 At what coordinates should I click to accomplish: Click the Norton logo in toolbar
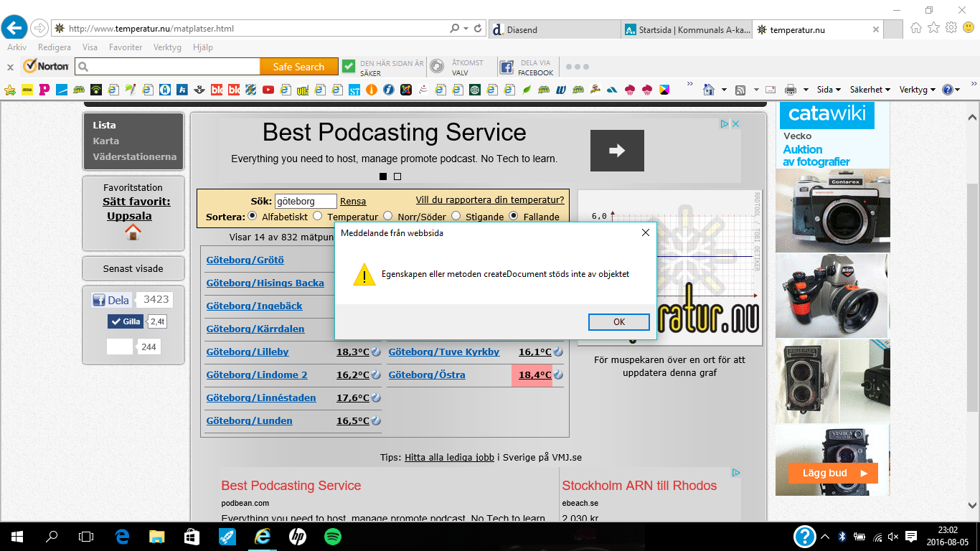click(46, 67)
